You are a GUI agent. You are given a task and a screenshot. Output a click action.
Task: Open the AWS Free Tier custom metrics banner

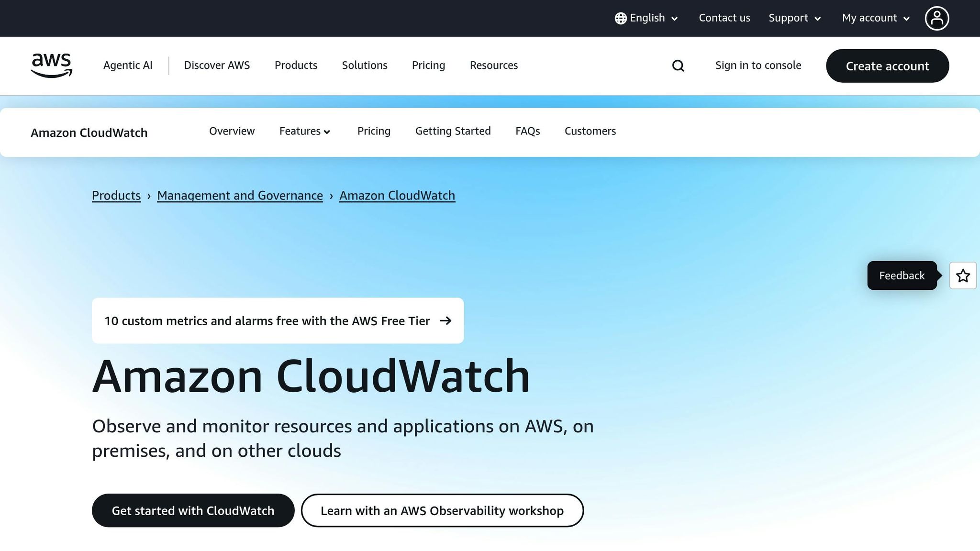[x=278, y=320]
